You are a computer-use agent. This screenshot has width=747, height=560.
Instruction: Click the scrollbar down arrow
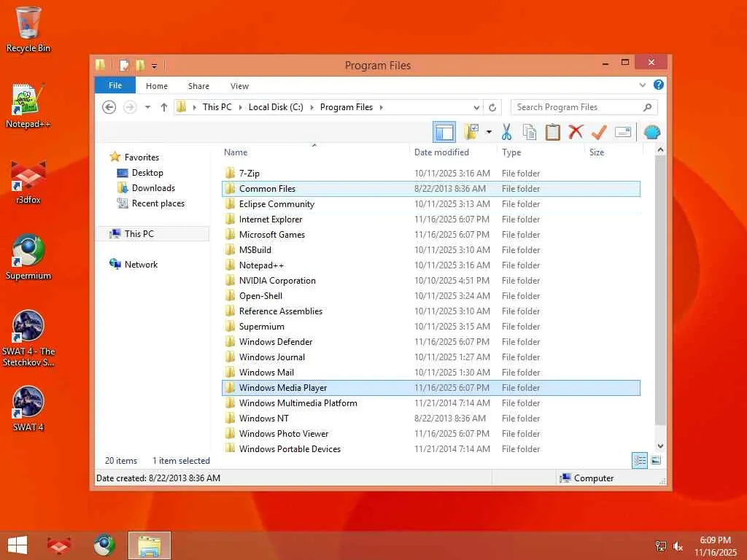point(660,446)
